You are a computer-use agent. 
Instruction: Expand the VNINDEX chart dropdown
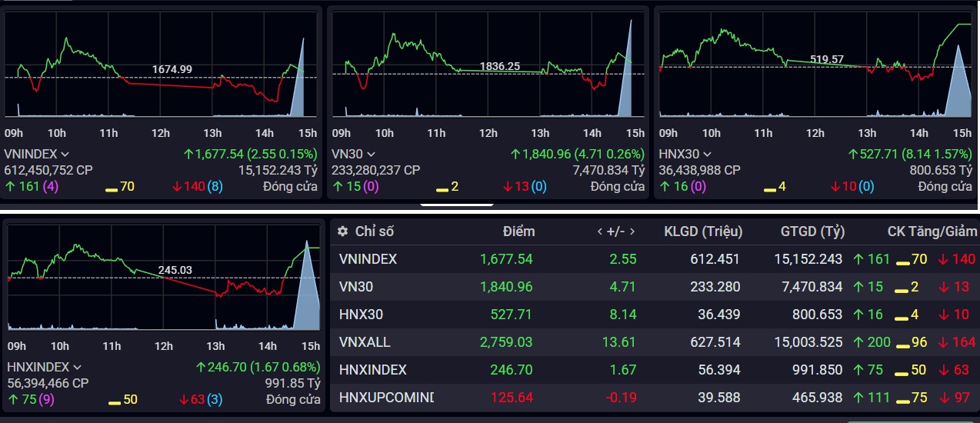[x=65, y=154]
